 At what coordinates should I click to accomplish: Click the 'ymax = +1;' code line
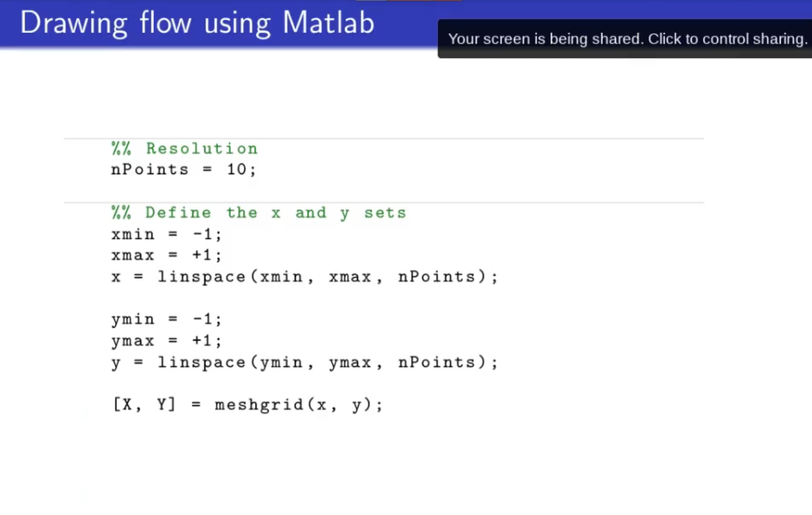[x=166, y=341]
